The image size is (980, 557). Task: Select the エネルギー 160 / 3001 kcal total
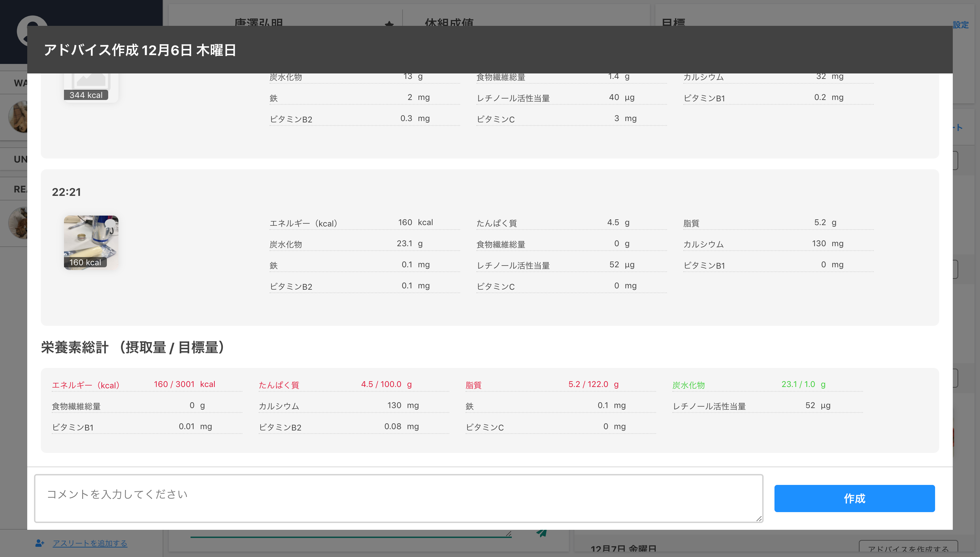147,385
